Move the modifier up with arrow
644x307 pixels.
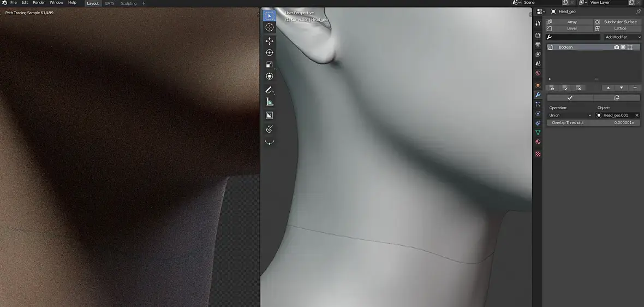coord(609,88)
